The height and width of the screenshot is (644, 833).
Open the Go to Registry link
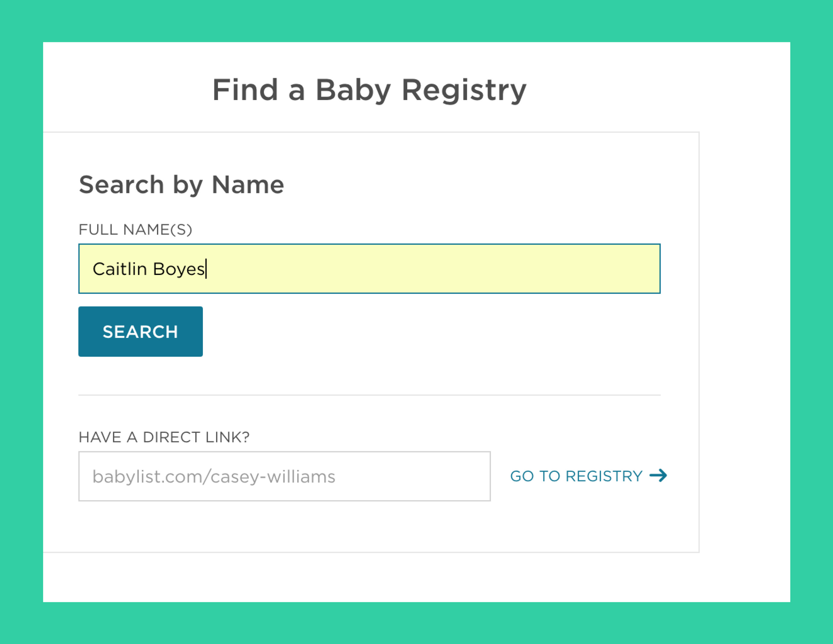point(576,476)
